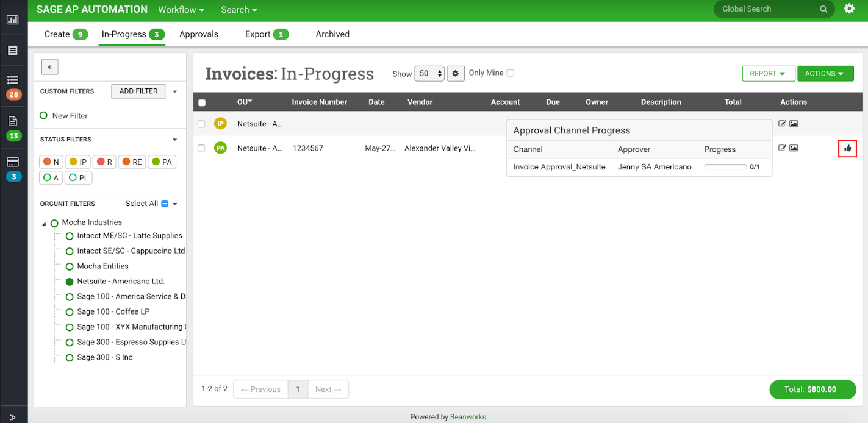Open sidebar payment card icon with badge 3
Image resolution: width=868 pixels, height=423 pixels.
click(13, 162)
